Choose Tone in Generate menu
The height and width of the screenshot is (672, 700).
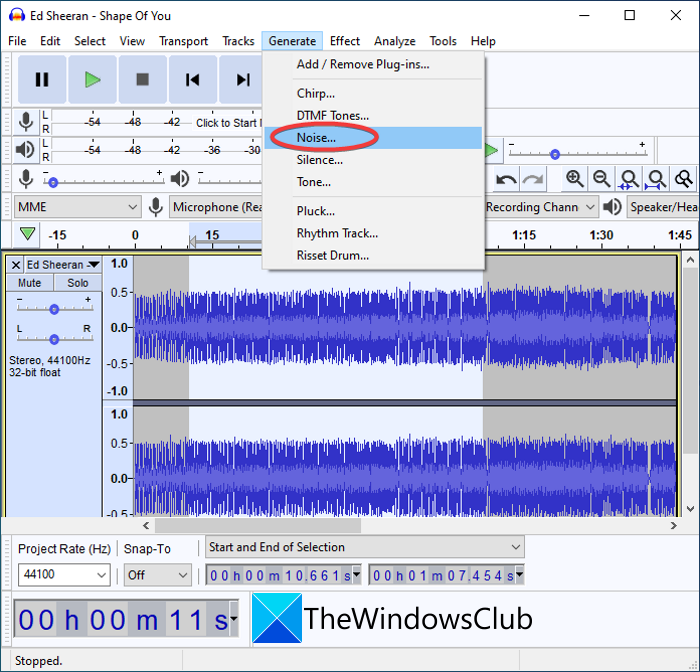373,182
